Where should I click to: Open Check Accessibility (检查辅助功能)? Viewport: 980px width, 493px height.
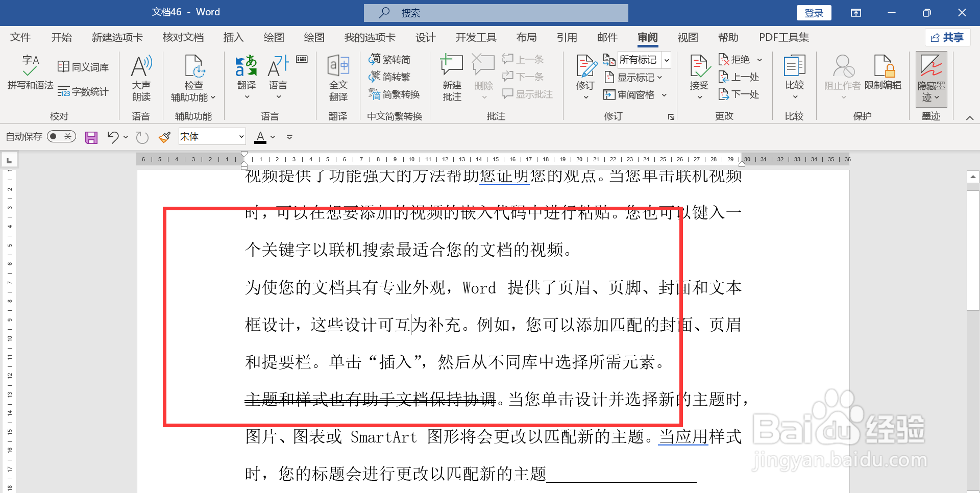[193, 78]
